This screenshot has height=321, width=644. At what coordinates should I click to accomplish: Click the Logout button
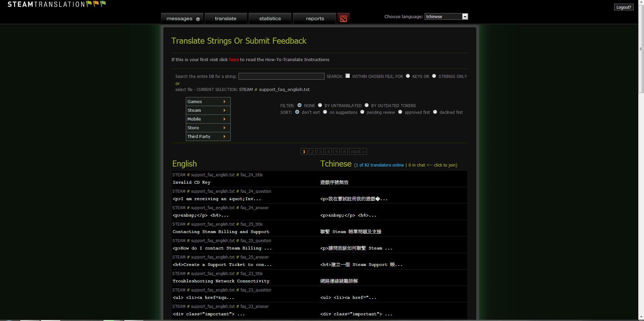pyautogui.click(x=624, y=7)
